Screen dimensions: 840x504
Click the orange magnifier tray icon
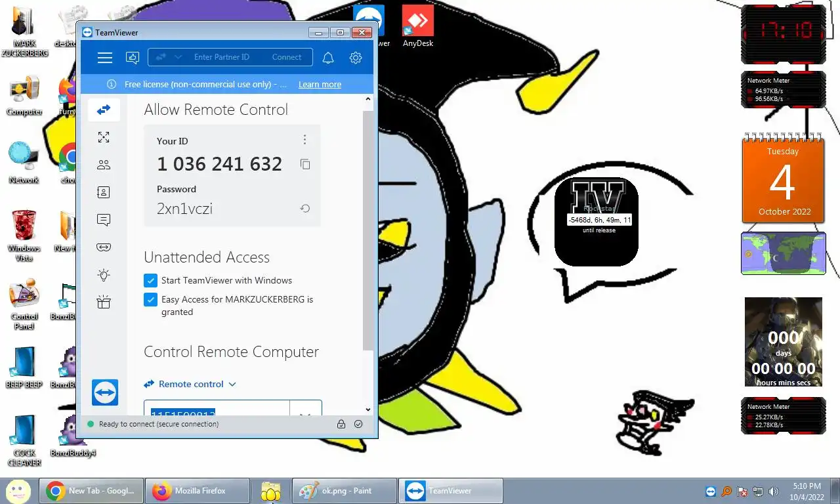tap(726, 492)
